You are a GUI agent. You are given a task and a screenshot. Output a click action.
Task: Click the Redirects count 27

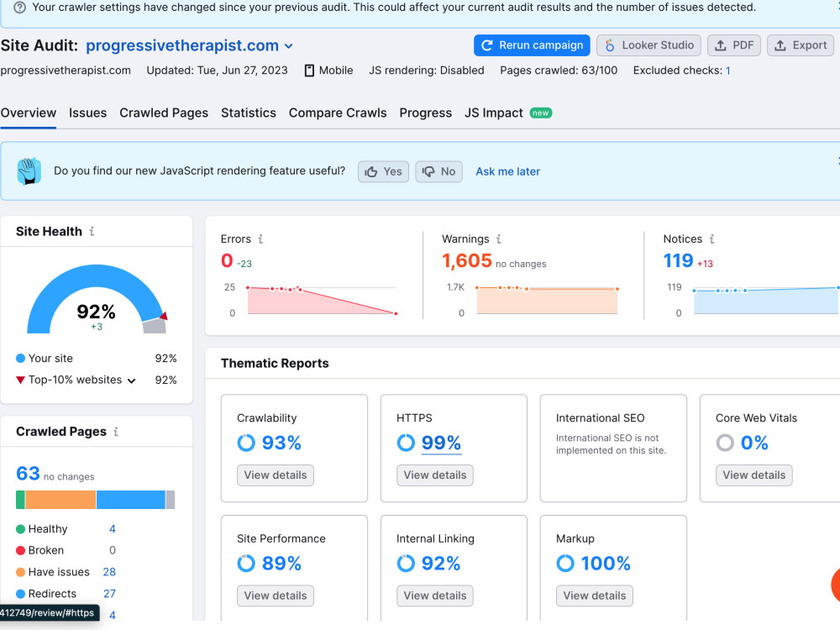[109, 594]
